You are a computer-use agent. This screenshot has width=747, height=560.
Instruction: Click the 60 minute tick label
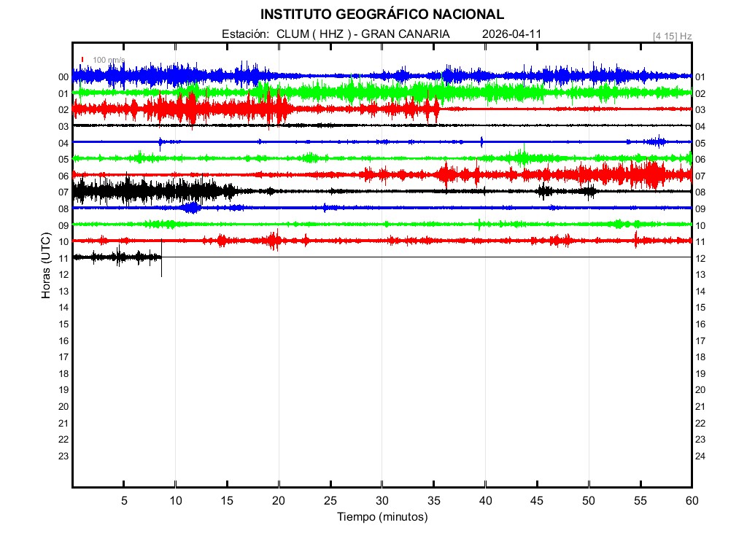(x=691, y=500)
